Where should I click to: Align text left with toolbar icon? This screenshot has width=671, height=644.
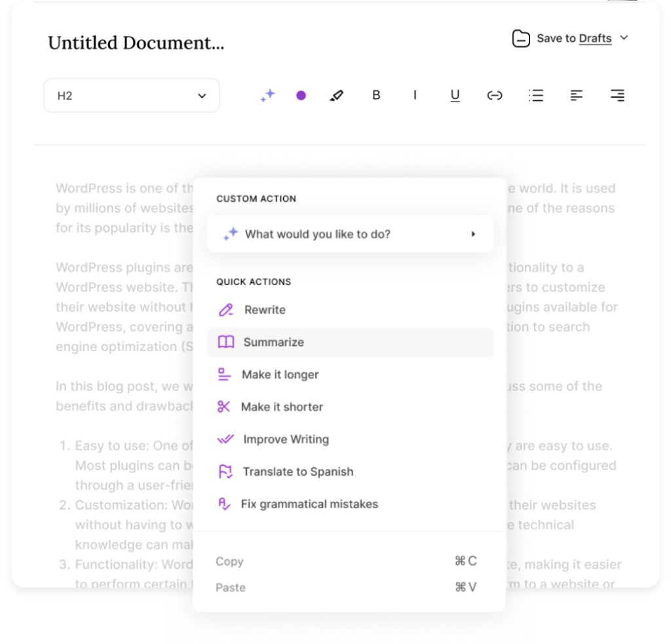click(x=577, y=96)
